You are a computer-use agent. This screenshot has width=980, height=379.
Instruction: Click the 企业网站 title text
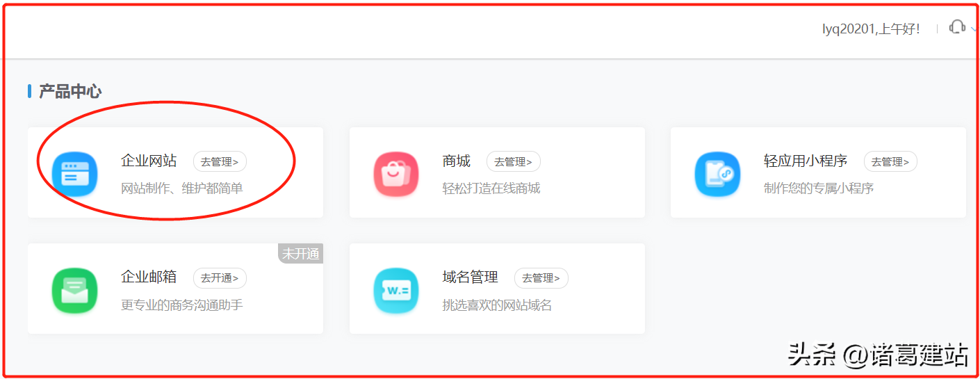pyautogui.click(x=149, y=161)
